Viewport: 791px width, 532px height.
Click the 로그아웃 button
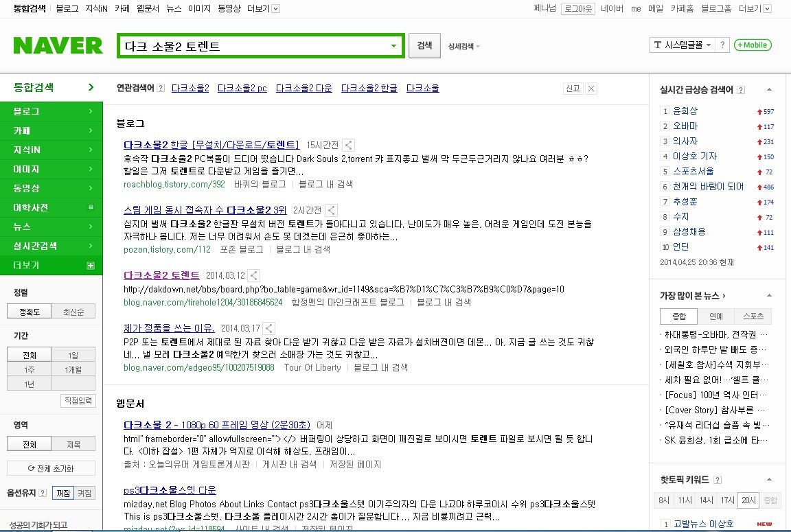point(577,8)
